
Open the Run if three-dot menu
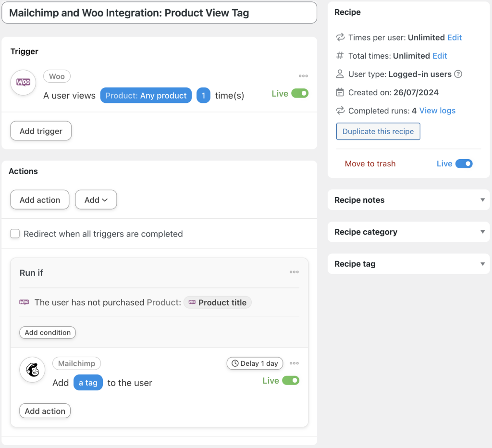coord(294,272)
